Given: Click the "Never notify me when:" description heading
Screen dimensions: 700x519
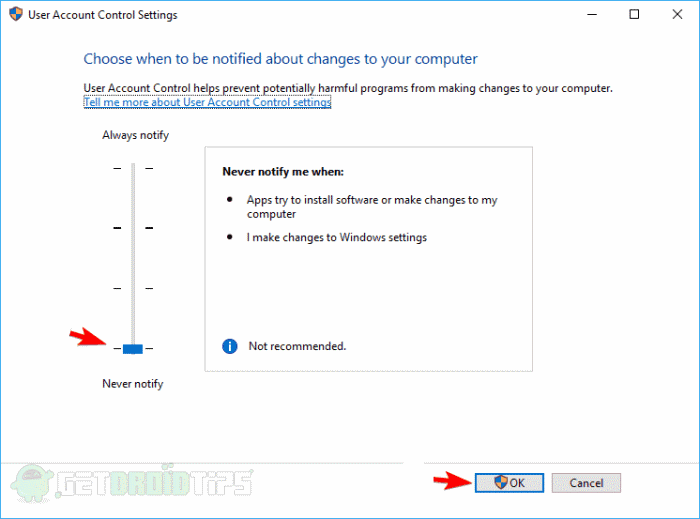Looking at the screenshot, I should coord(282,172).
